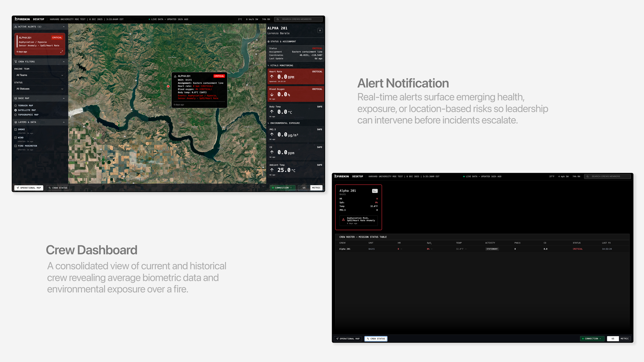Switch to Operational Map tab in crew dashboard
644x362 pixels.
348,339
